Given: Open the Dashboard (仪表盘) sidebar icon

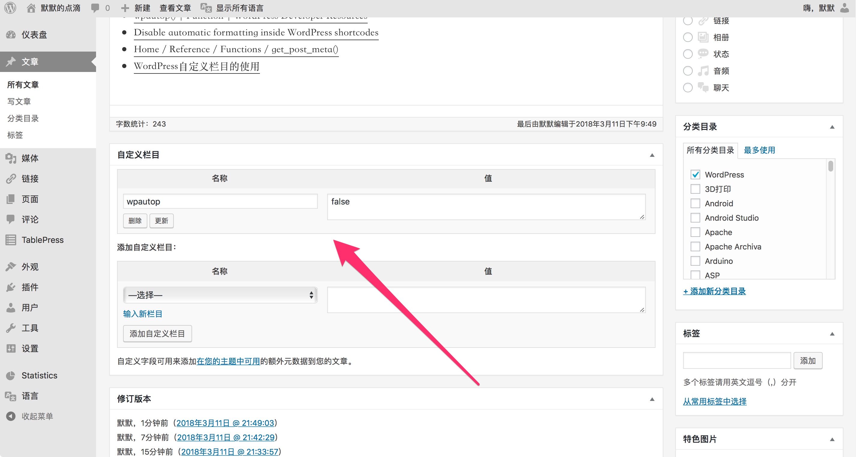Looking at the screenshot, I should pos(11,35).
